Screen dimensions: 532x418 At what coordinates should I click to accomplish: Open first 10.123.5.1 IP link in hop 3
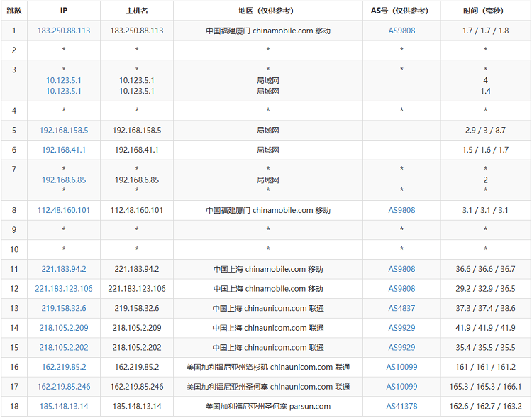[x=64, y=80]
